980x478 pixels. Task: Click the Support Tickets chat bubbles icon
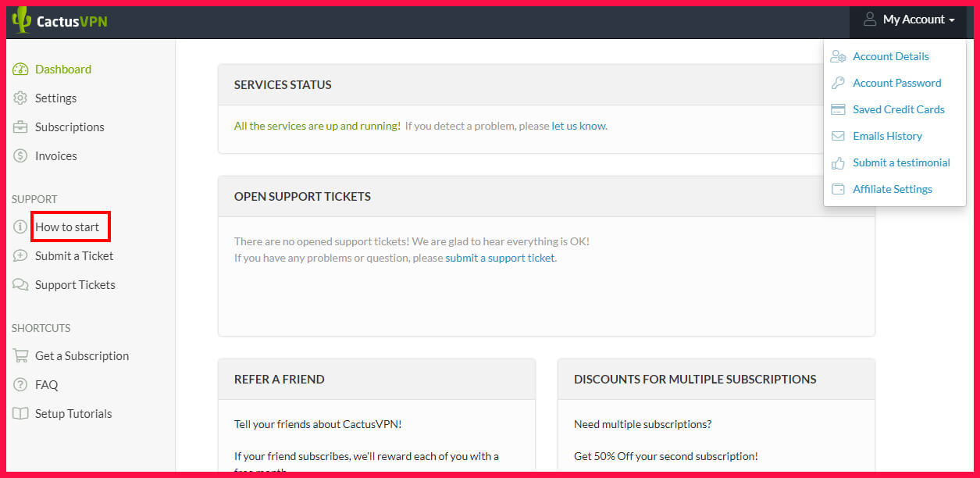click(x=20, y=284)
